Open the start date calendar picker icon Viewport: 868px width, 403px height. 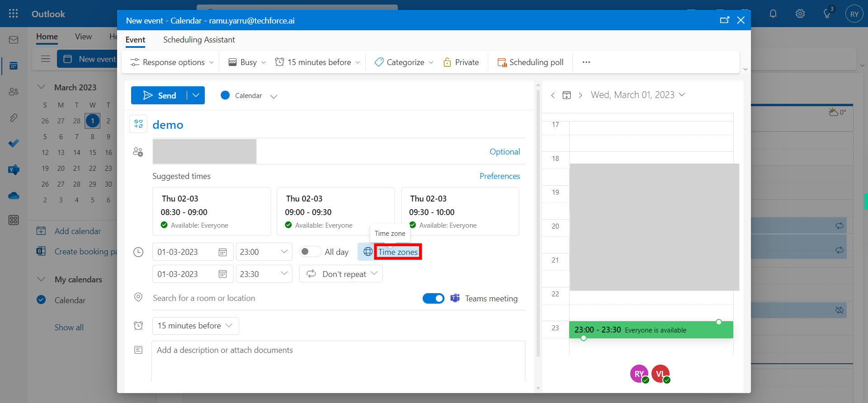point(222,252)
